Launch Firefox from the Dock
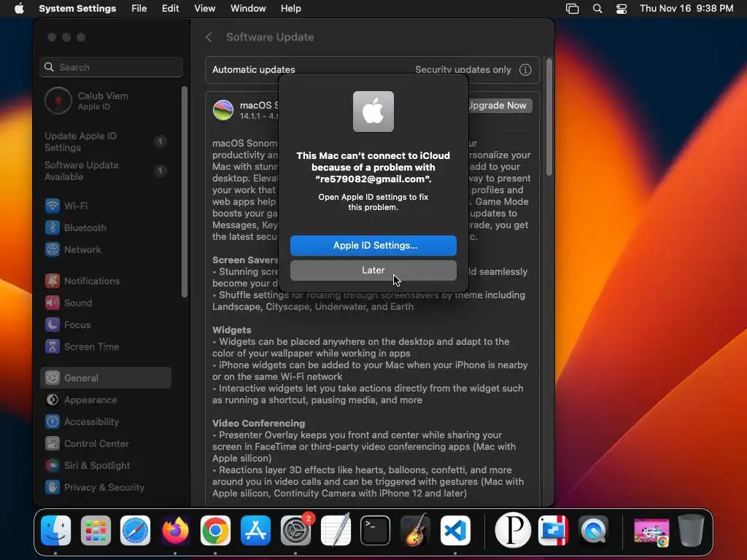The image size is (747, 560). 175,530
